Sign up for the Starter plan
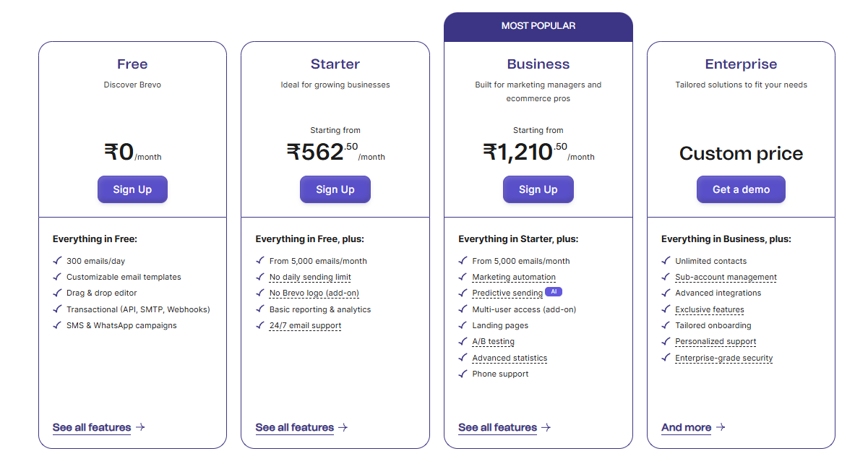 (335, 189)
